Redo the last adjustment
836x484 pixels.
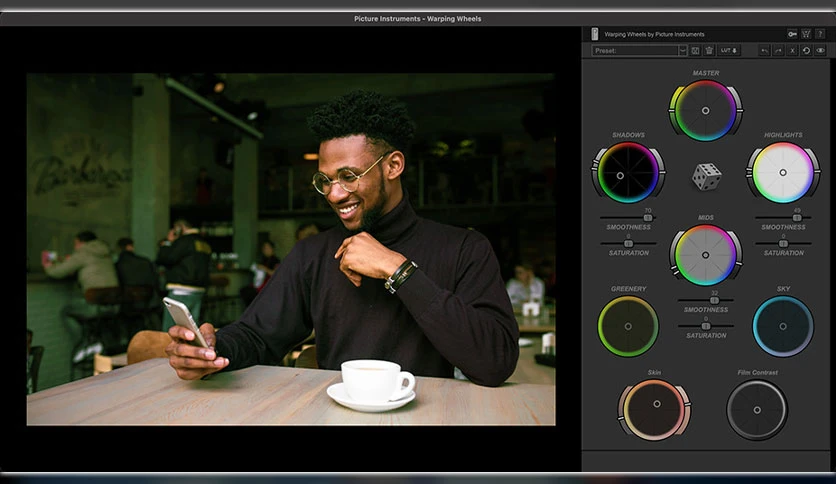tap(778, 51)
